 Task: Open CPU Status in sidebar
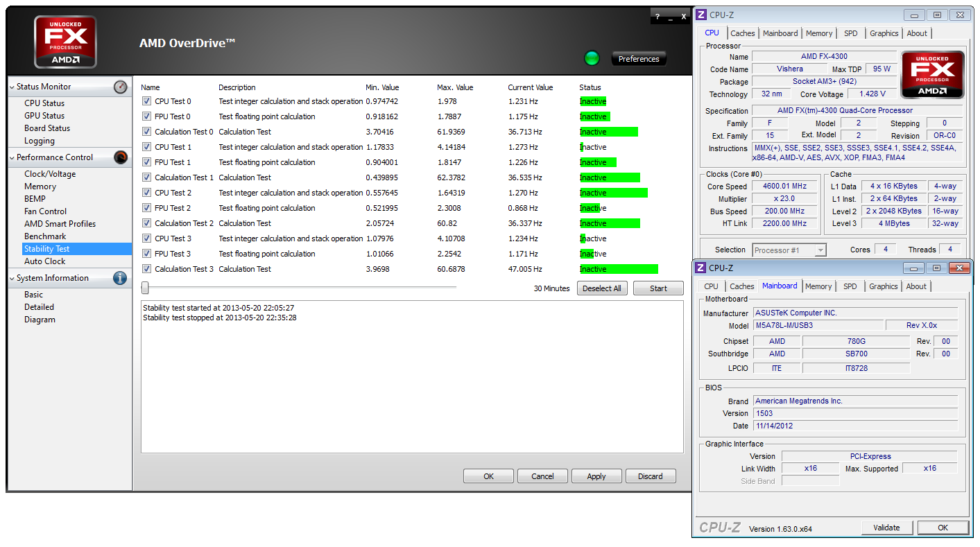44,103
